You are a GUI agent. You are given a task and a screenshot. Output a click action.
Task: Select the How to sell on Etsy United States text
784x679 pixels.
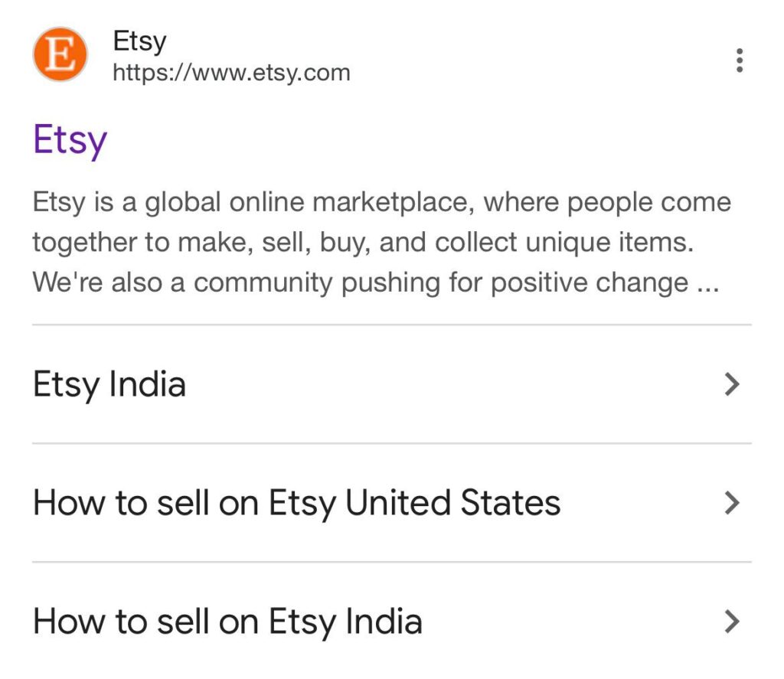point(297,503)
